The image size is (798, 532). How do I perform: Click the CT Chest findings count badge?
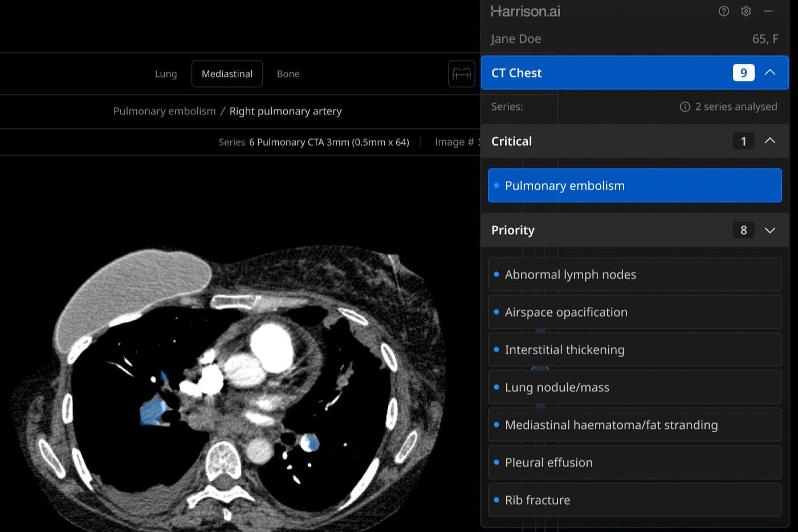(x=743, y=73)
